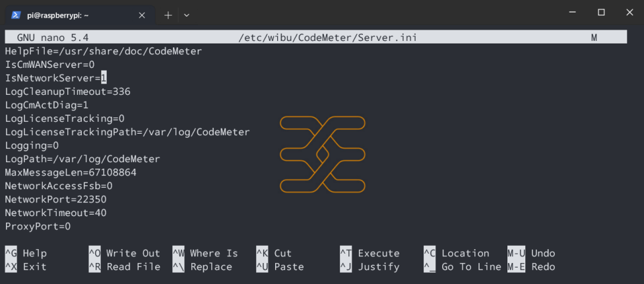Image resolution: width=644 pixels, height=284 pixels.
Task: Expand the terminal profile dropdown arrow
Action: (x=187, y=15)
